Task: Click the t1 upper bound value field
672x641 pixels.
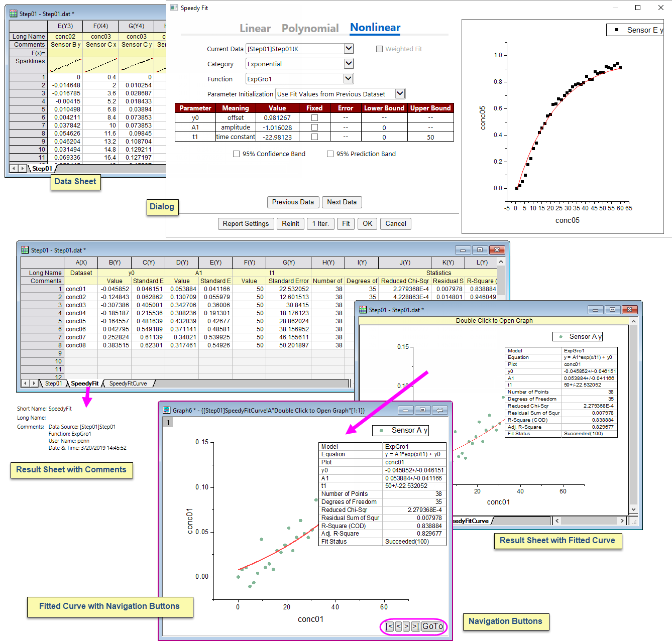Action: coord(430,137)
